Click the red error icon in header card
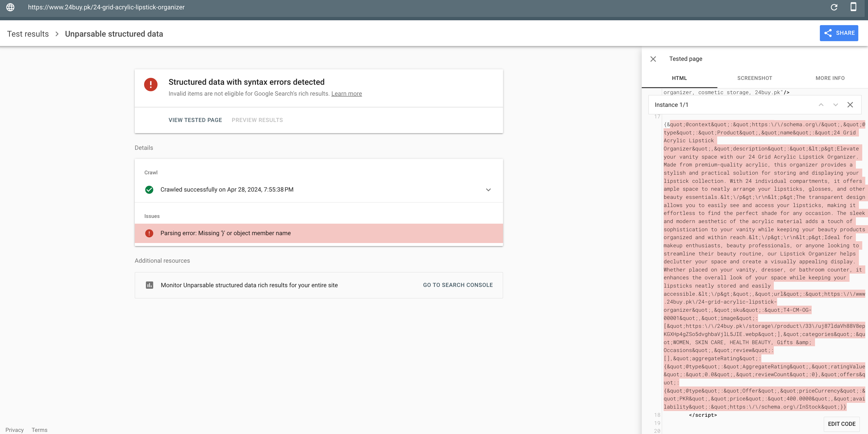Viewport: 868px width, 434px height. tap(151, 84)
